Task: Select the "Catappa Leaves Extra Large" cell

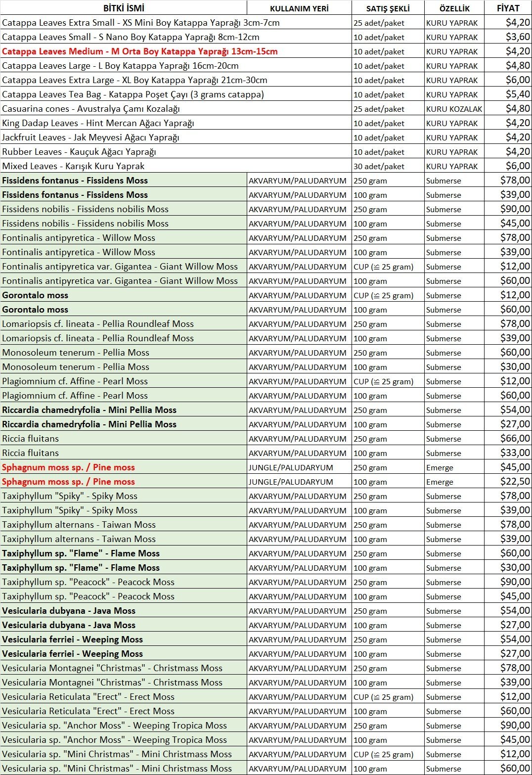Action: coord(134,80)
